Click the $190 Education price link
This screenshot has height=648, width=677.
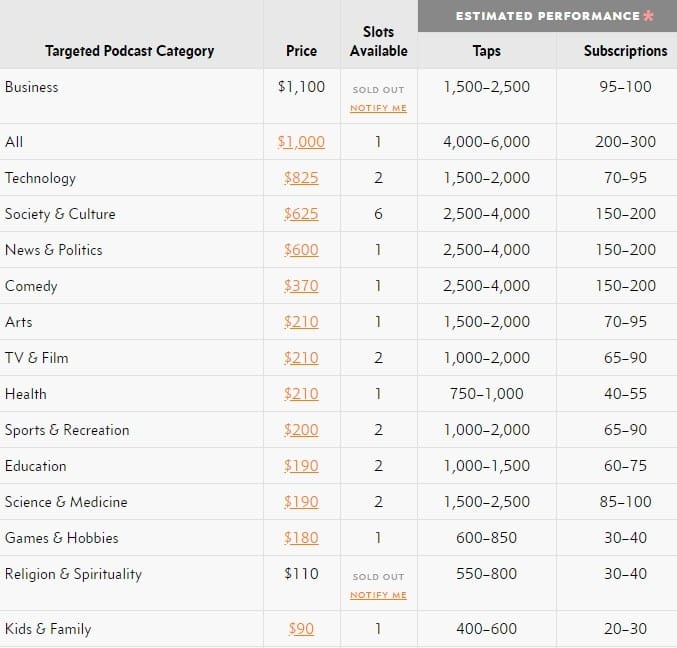point(301,466)
